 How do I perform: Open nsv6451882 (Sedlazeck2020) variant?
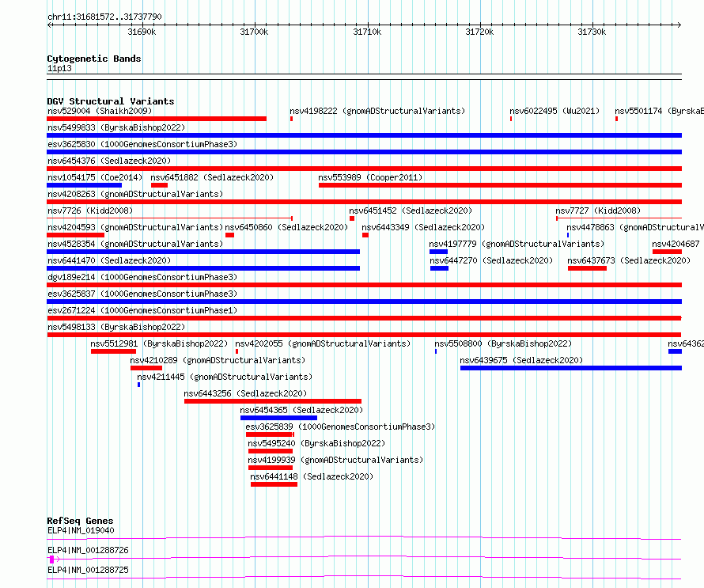point(212,177)
